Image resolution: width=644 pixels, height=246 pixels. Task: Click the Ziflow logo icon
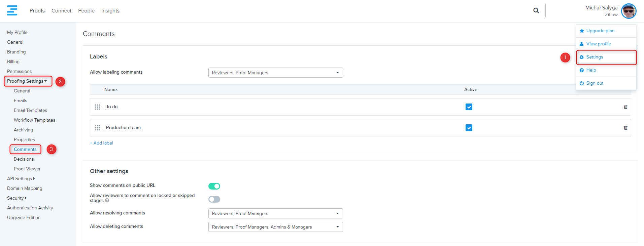[x=12, y=10]
